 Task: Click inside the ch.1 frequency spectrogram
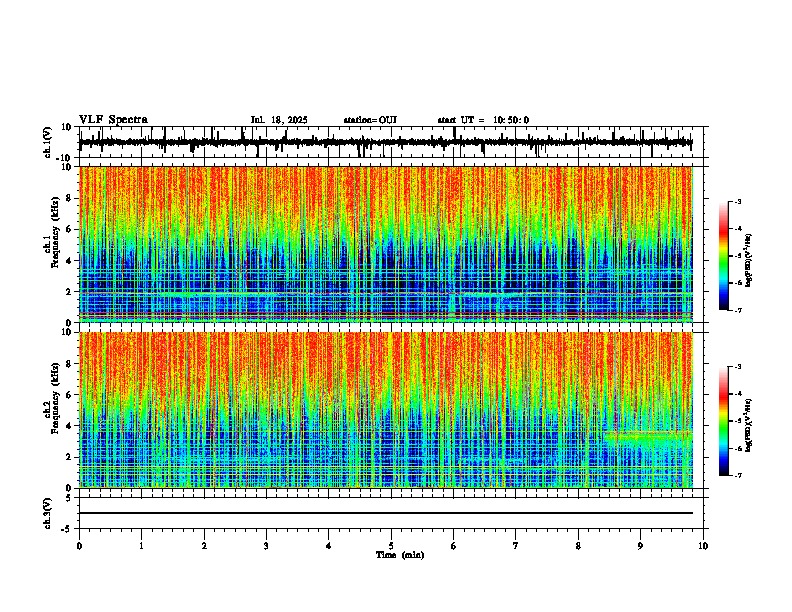[386, 244]
